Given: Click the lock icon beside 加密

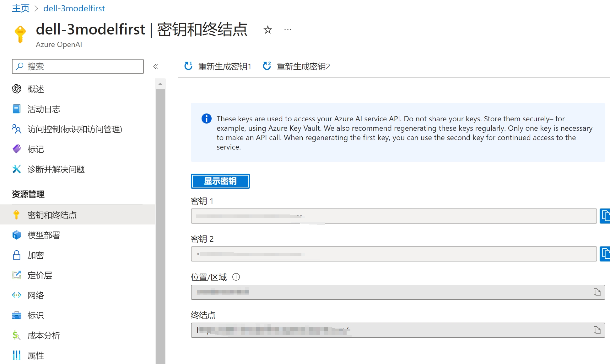Looking at the screenshot, I should coord(17,255).
